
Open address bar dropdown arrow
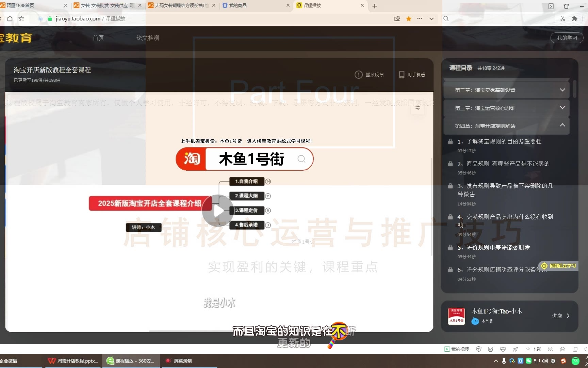pyautogui.click(x=431, y=19)
